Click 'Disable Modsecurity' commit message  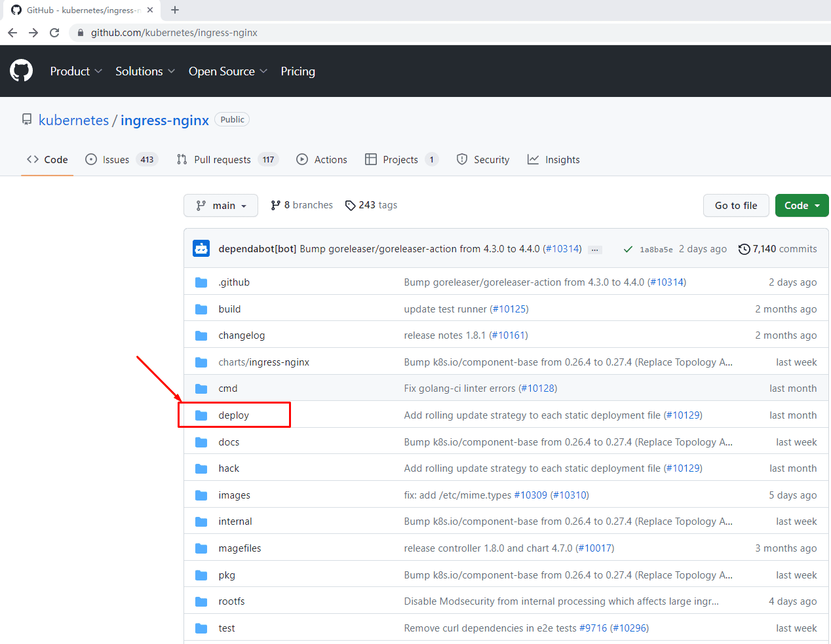(x=561, y=601)
